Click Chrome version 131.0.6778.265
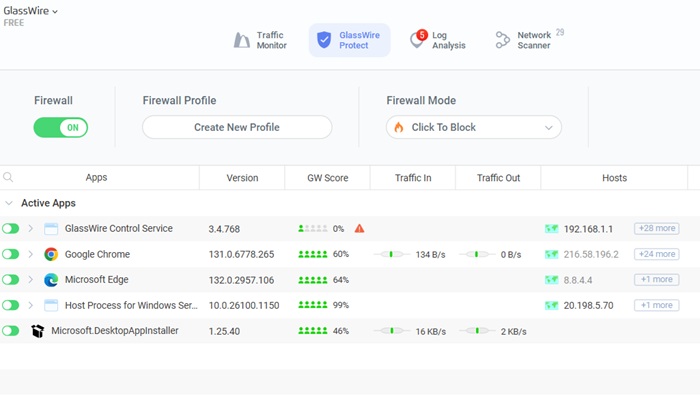The height and width of the screenshot is (398, 700). pyautogui.click(x=242, y=254)
